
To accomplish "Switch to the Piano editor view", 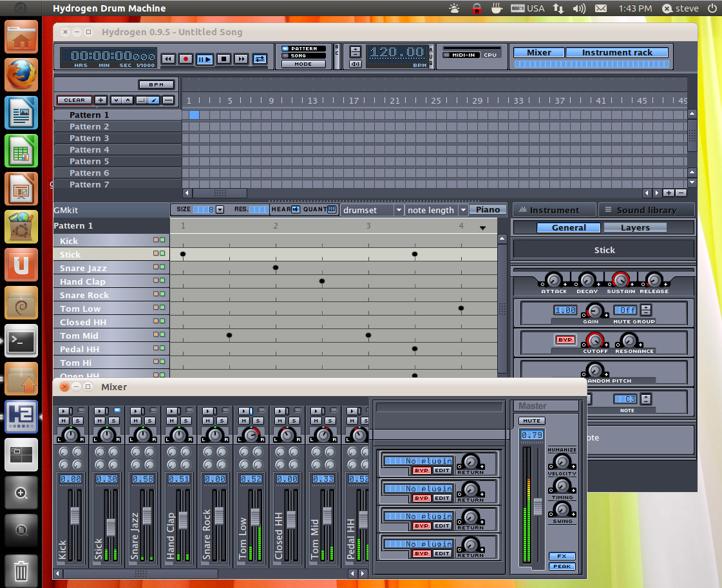I will coord(488,210).
